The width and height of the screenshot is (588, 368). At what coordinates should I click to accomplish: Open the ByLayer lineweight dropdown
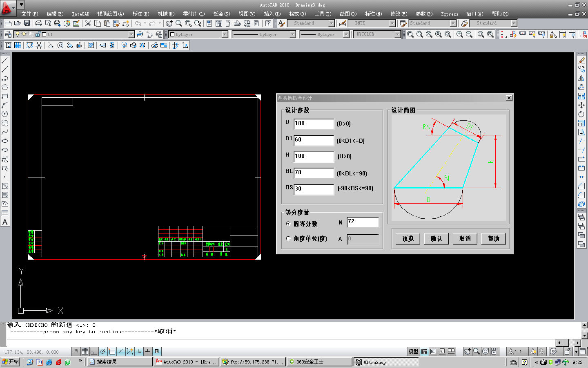pos(346,34)
